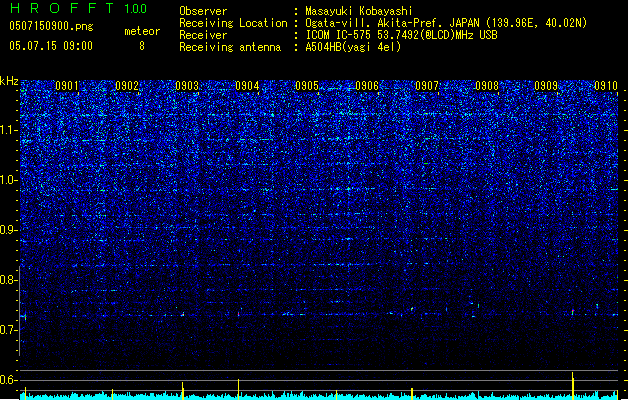The image size is (629, 400).
Task: Click the Receiver label
Action: coord(203,35)
